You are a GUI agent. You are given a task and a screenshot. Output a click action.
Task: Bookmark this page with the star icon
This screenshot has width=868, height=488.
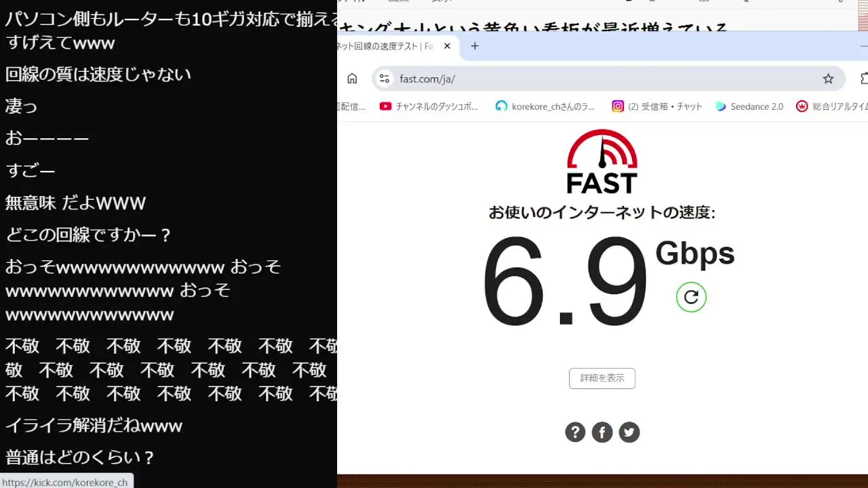point(828,79)
